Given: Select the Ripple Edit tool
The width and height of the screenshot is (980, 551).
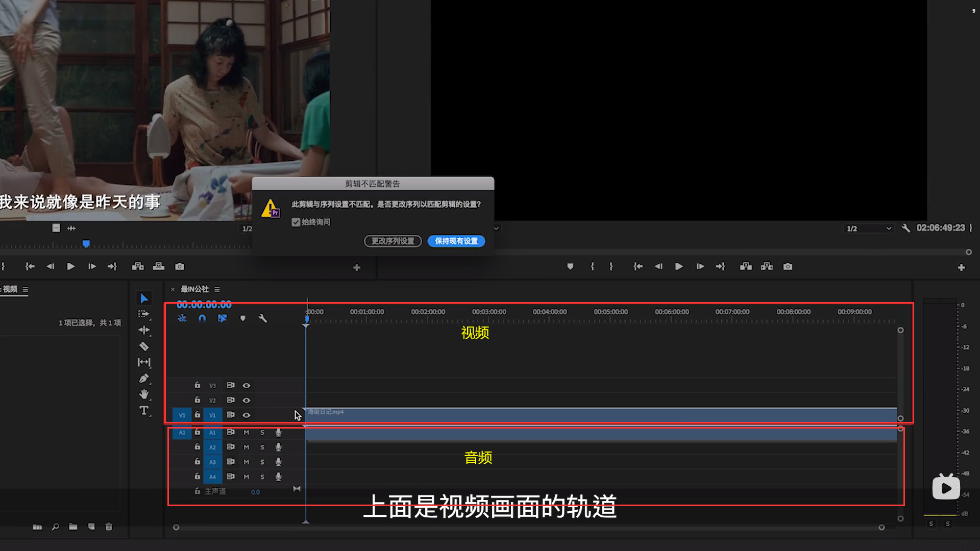Looking at the screenshot, I should pyautogui.click(x=144, y=330).
